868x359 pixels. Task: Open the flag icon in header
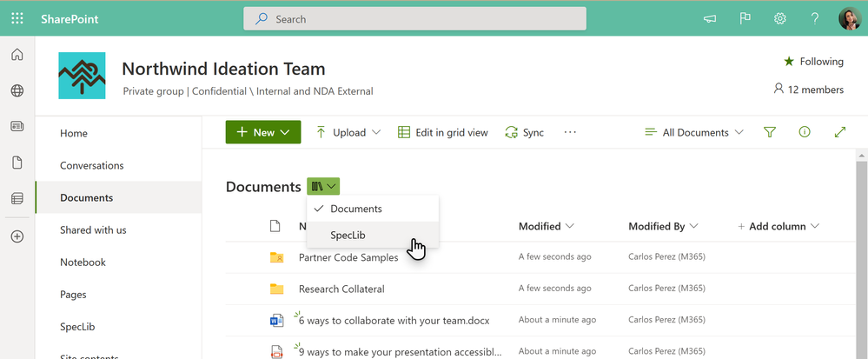point(745,19)
